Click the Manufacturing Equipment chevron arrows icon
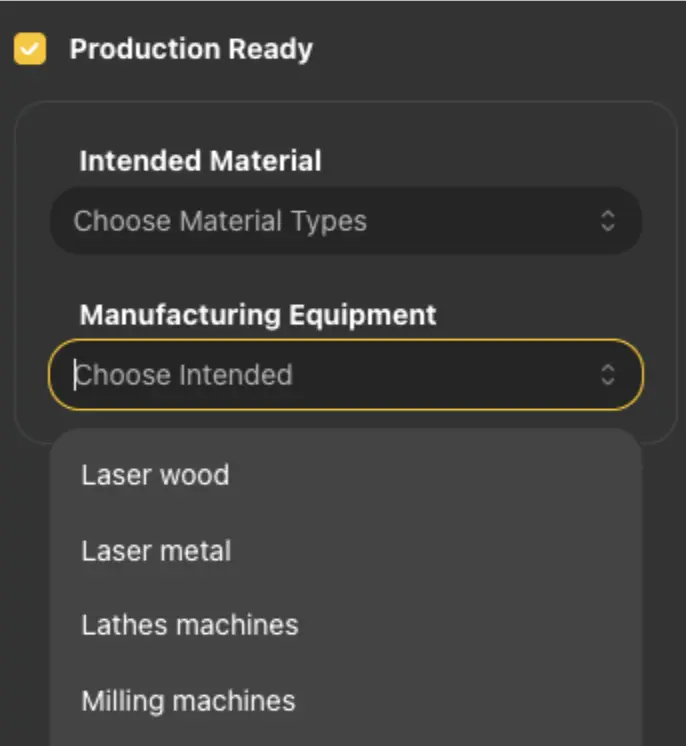 click(608, 375)
